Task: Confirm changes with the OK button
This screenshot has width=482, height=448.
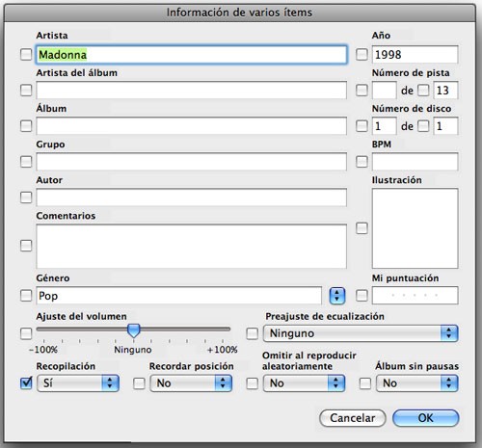Action: coord(426,418)
